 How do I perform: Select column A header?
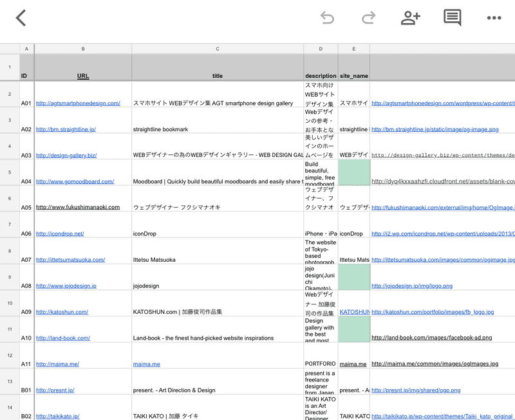click(x=26, y=49)
